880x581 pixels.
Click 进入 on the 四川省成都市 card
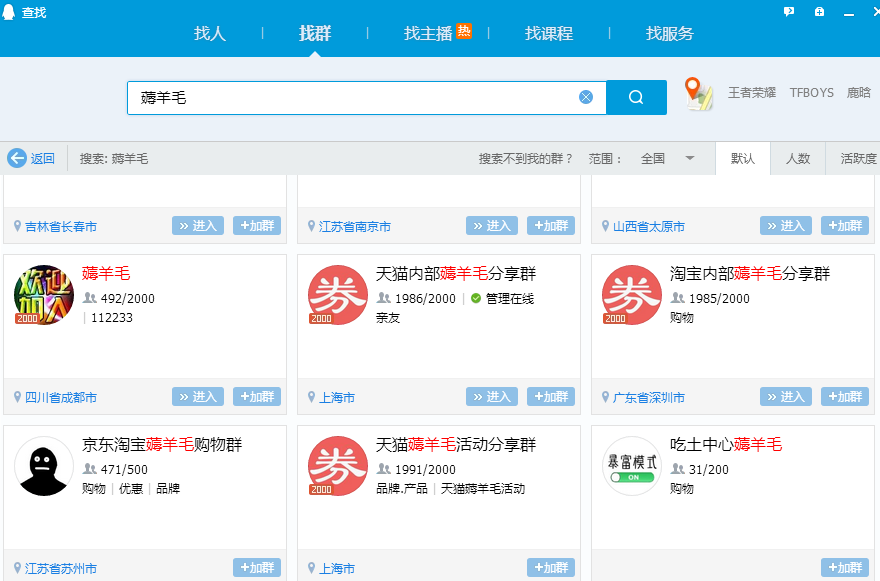point(198,397)
